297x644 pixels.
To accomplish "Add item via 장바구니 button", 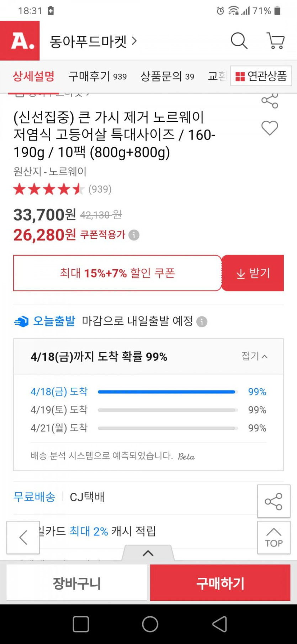I will pyautogui.click(x=77, y=583).
